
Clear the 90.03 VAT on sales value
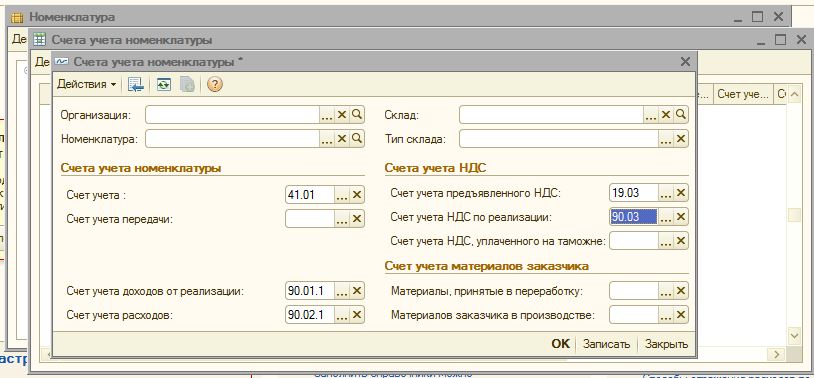[681, 217]
